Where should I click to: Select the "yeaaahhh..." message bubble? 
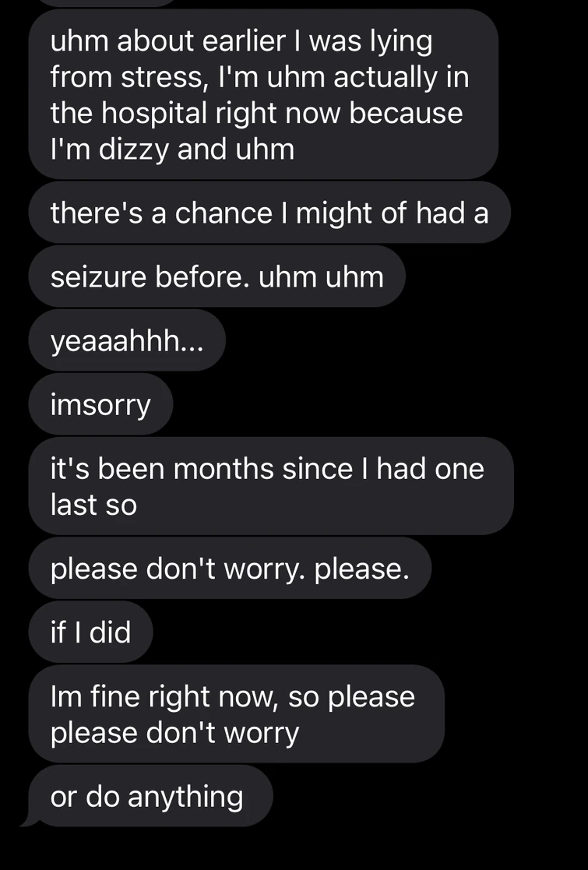pos(127,340)
